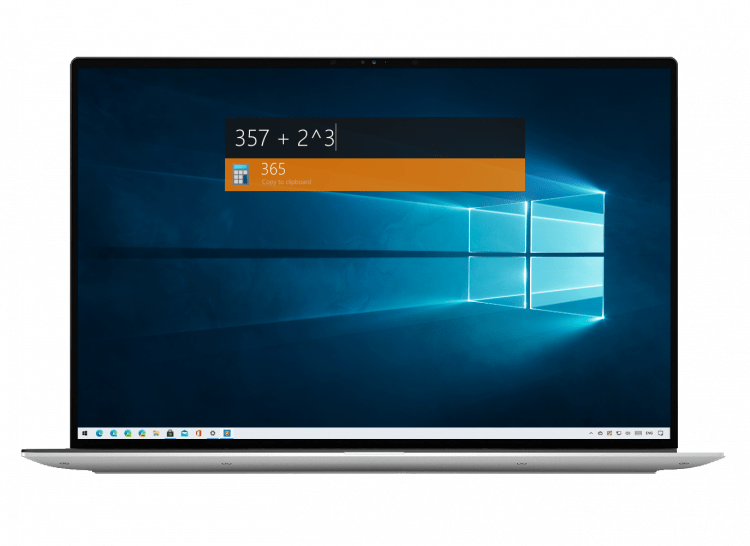Click the OneDrive cloud tray icon
This screenshot has height=546, width=750.
click(600, 433)
